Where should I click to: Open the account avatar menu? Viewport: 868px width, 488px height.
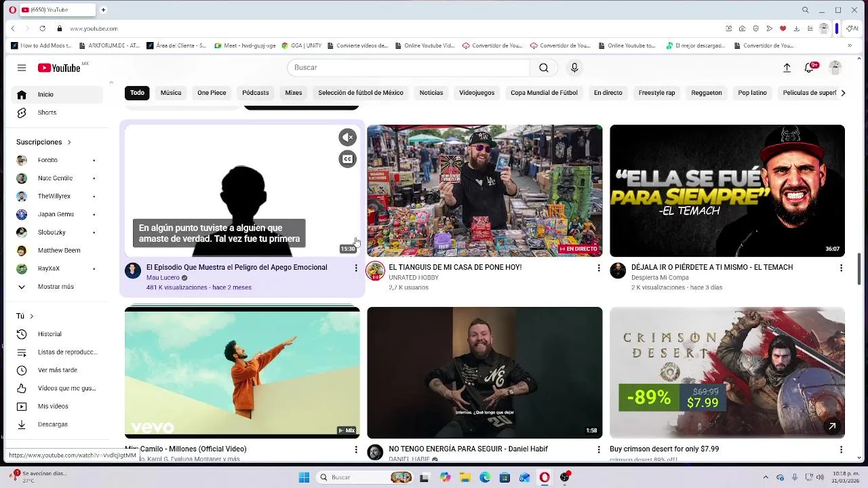point(835,68)
